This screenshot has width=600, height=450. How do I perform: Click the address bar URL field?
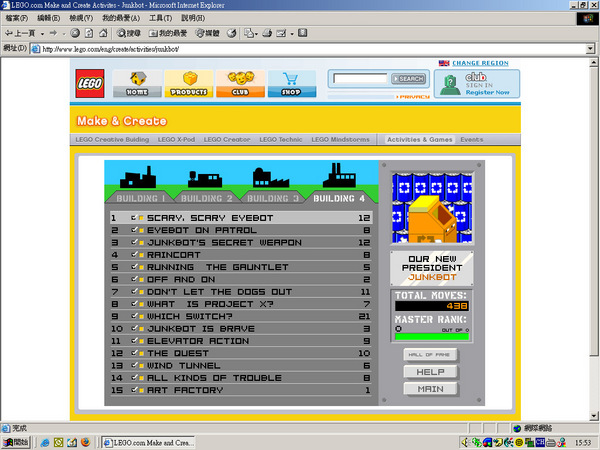point(312,49)
